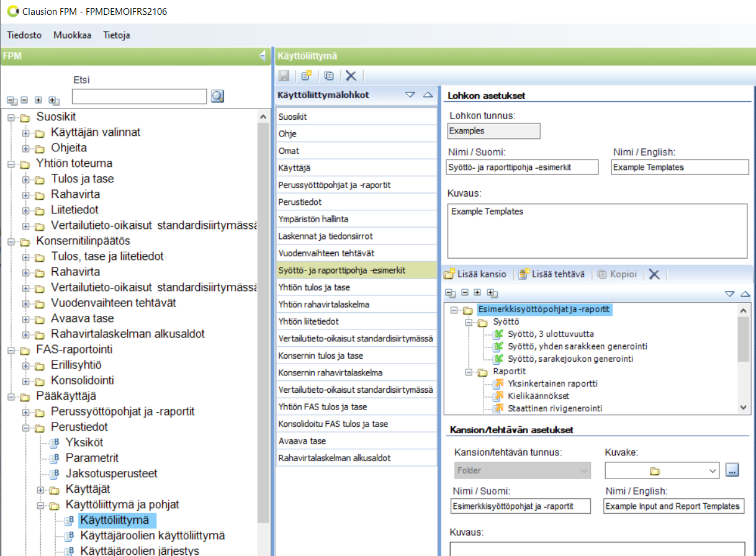Click the delete X icon in top toolbar

351,76
